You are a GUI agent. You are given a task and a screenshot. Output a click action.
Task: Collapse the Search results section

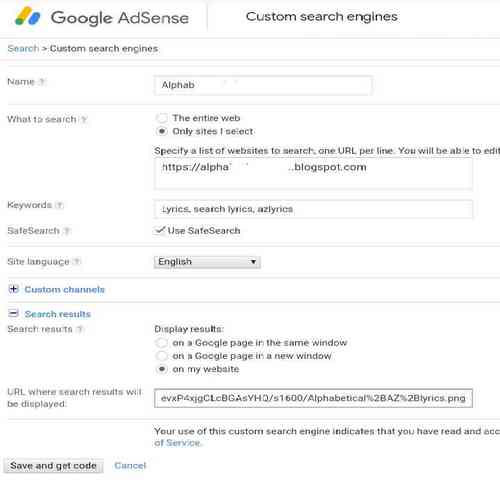(x=58, y=314)
